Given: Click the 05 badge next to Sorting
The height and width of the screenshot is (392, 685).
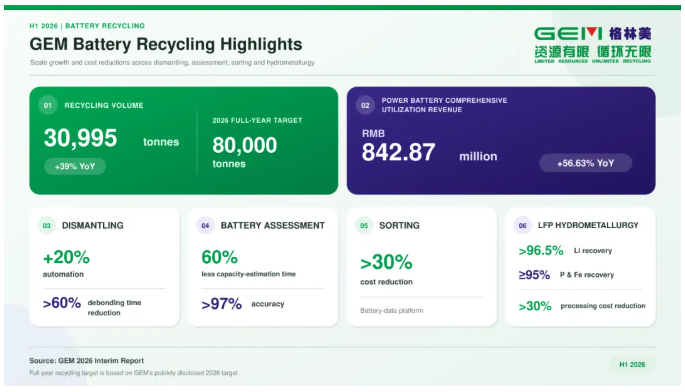Looking at the screenshot, I should coord(364,225).
